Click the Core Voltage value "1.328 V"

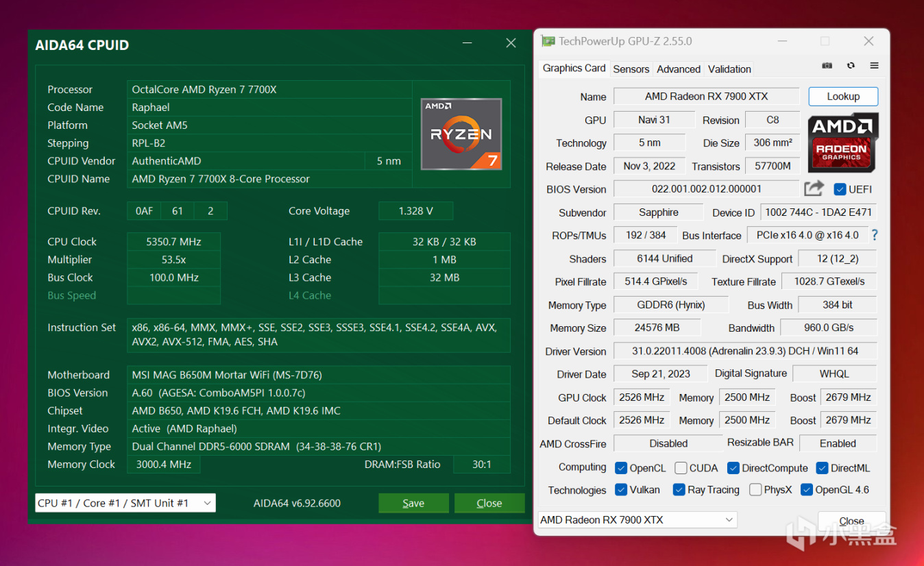415,211
